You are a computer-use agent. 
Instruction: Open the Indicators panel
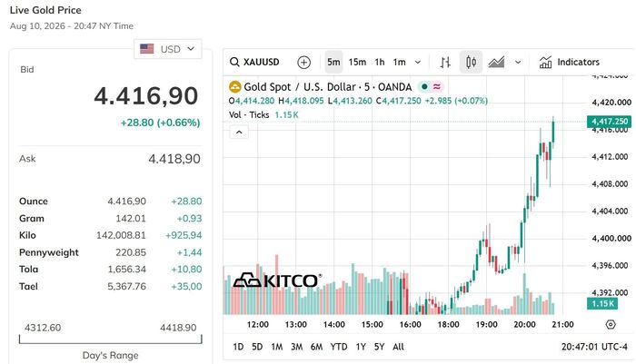tap(569, 62)
